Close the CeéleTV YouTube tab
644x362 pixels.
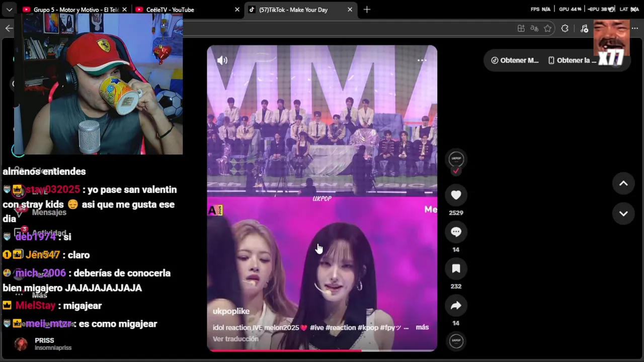click(x=237, y=10)
